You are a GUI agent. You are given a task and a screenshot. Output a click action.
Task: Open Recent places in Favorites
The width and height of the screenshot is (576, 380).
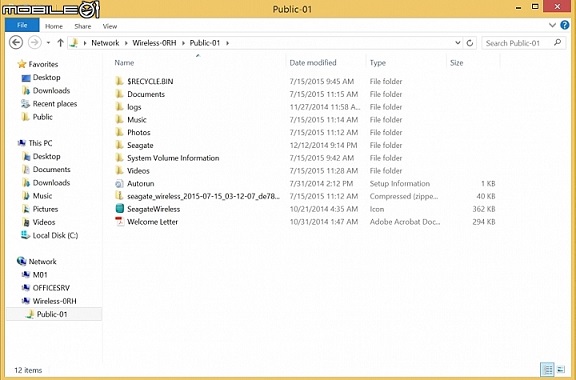(55, 104)
